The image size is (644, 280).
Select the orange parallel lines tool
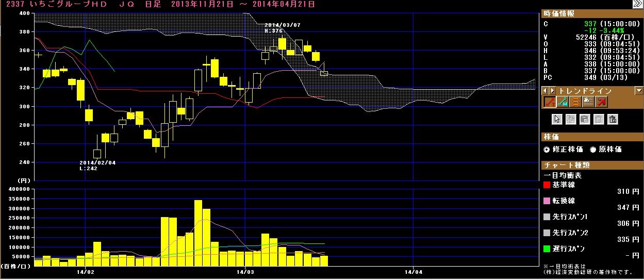click(576, 102)
